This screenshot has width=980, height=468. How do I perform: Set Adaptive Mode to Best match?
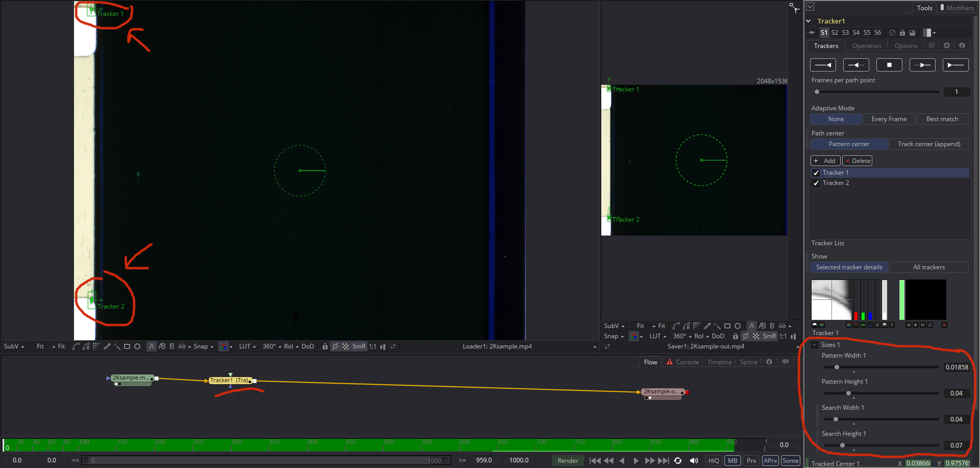click(x=942, y=119)
